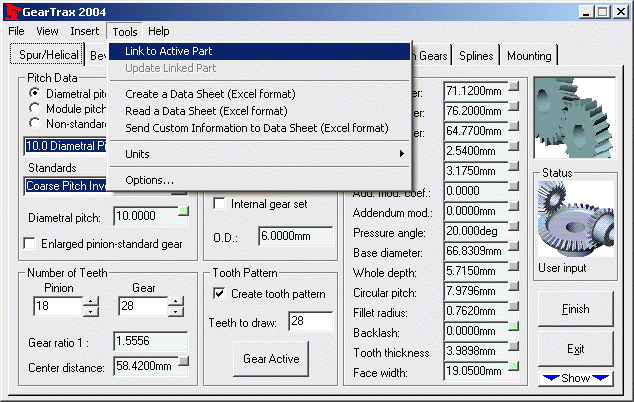
Task: Uncheck Create tooth pattern checkbox
Action: tap(219, 293)
